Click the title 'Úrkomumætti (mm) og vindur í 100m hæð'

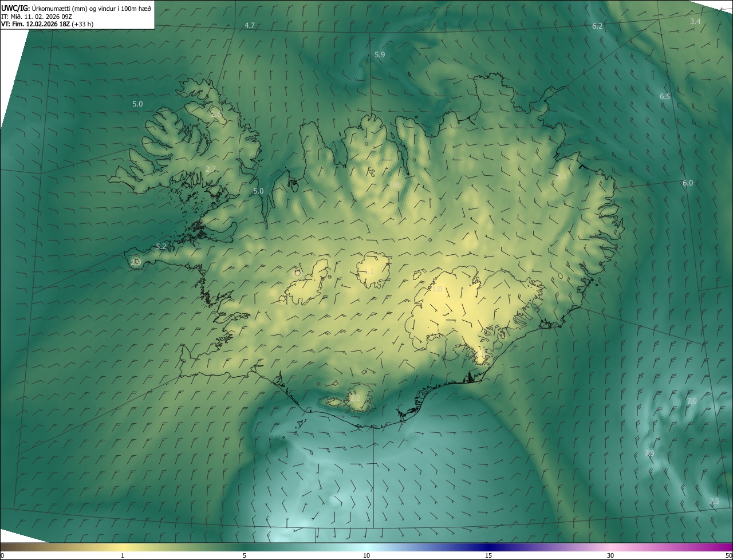(x=92, y=8)
